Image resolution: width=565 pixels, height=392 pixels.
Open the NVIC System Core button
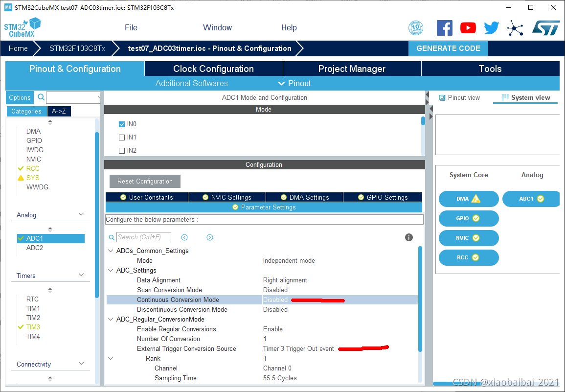tap(469, 238)
